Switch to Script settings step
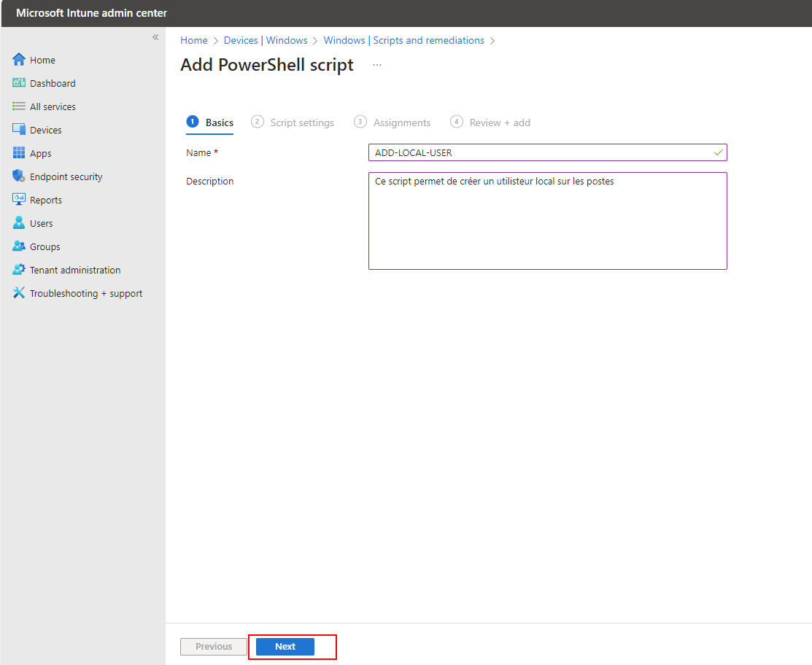Viewport: 812px width, 665px height. 293,122
